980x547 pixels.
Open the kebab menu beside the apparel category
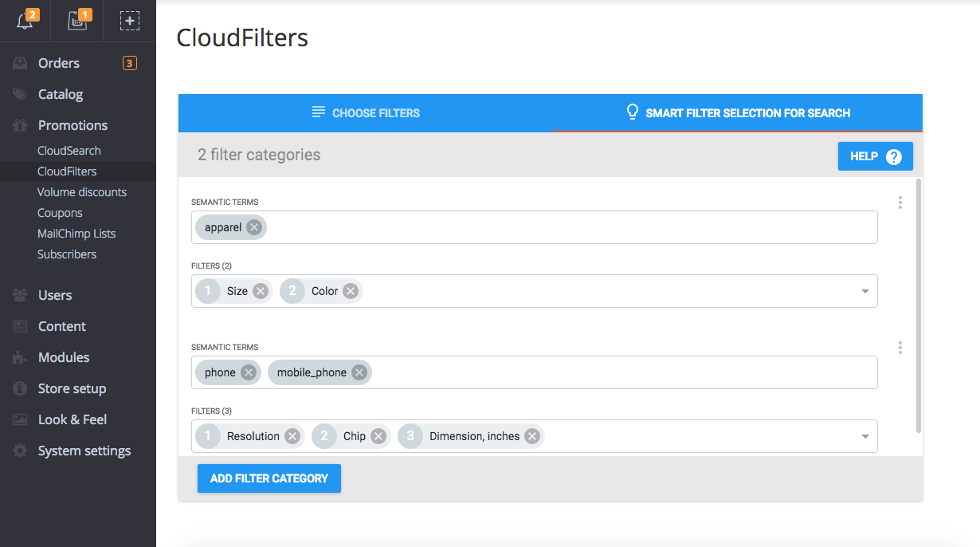tap(900, 203)
